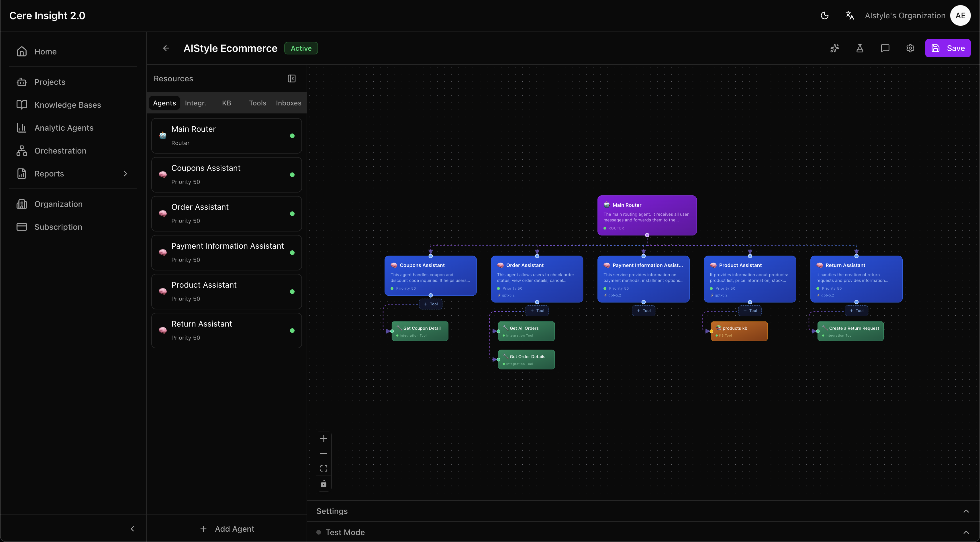Expand the Reports sidebar item

coord(126,173)
